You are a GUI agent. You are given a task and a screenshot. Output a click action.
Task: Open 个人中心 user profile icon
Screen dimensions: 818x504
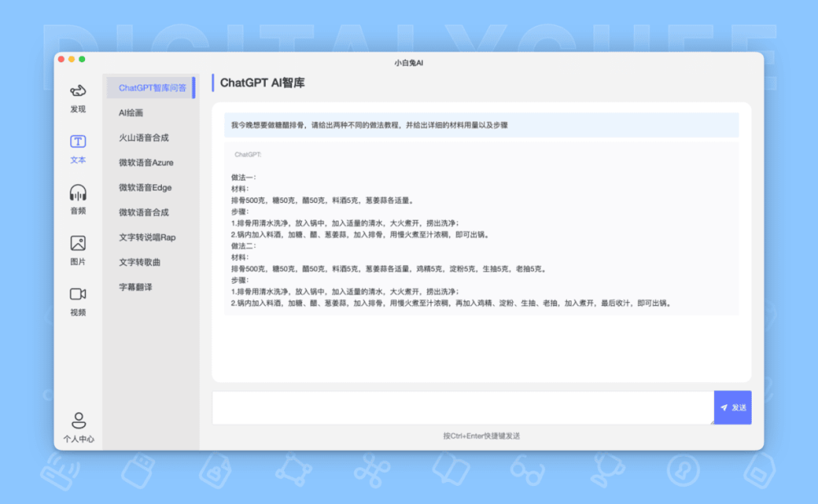(x=79, y=420)
